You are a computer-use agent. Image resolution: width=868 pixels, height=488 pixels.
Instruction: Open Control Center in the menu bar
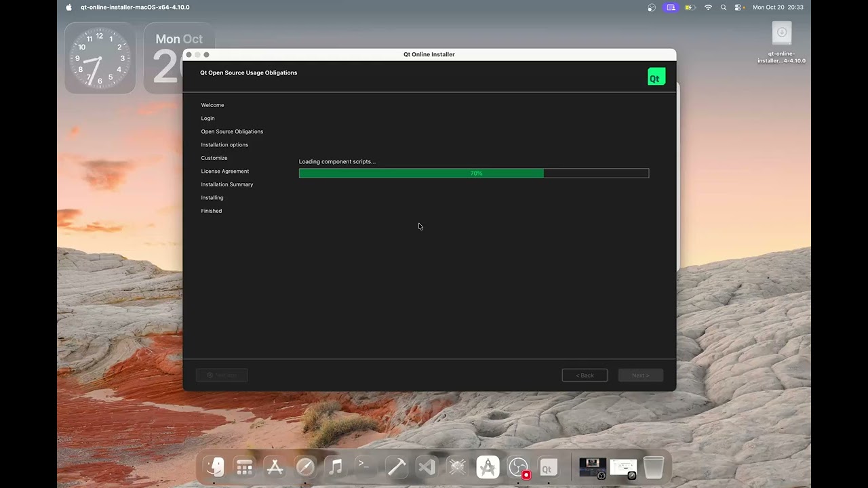pyautogui.click(x=739, y=7)
